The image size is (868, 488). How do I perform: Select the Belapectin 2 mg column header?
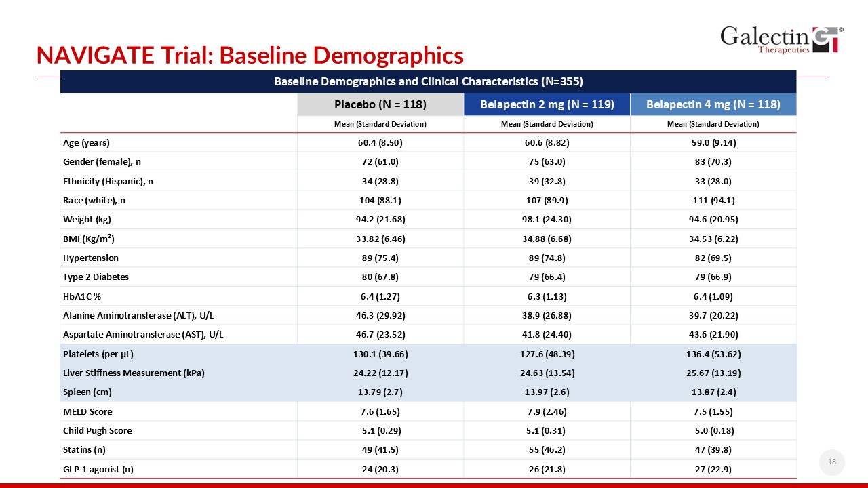coord(547,104)
